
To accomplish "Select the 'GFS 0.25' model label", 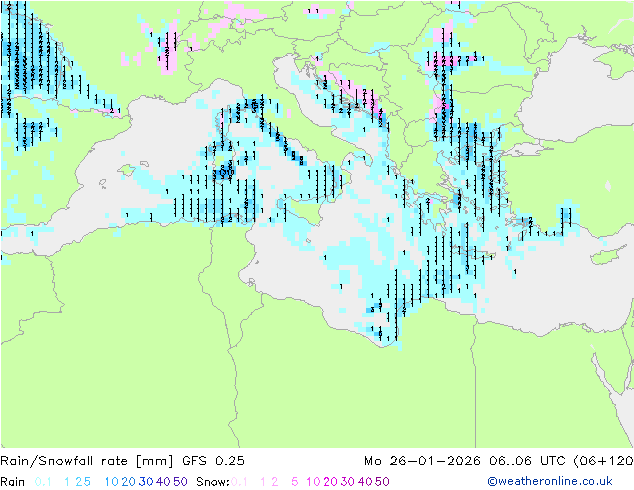I will click(x=213, y=461).
